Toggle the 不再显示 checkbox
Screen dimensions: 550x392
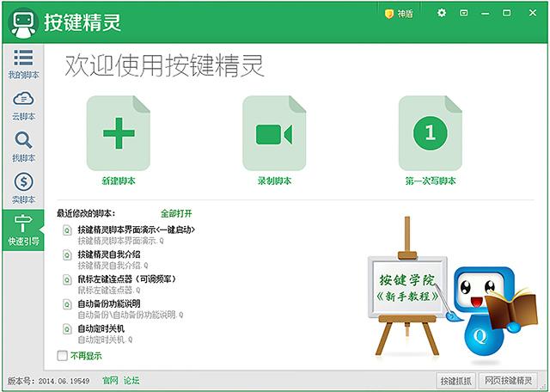(62, 356)
